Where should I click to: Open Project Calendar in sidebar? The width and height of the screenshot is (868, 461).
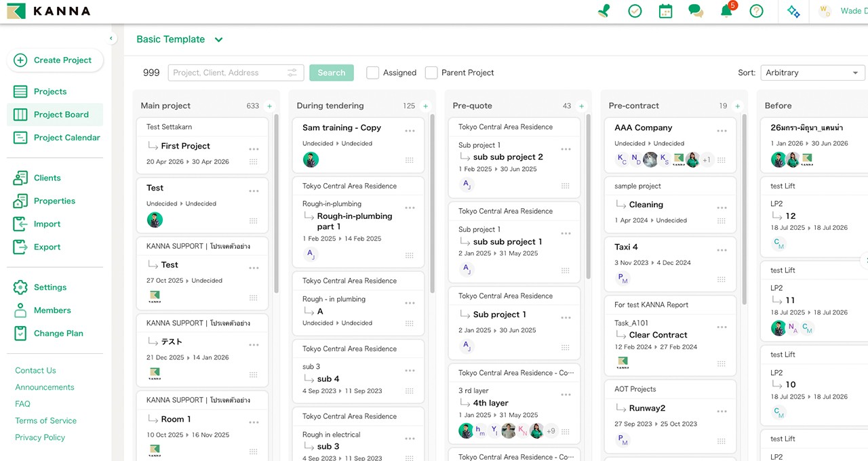click(56, 138)
